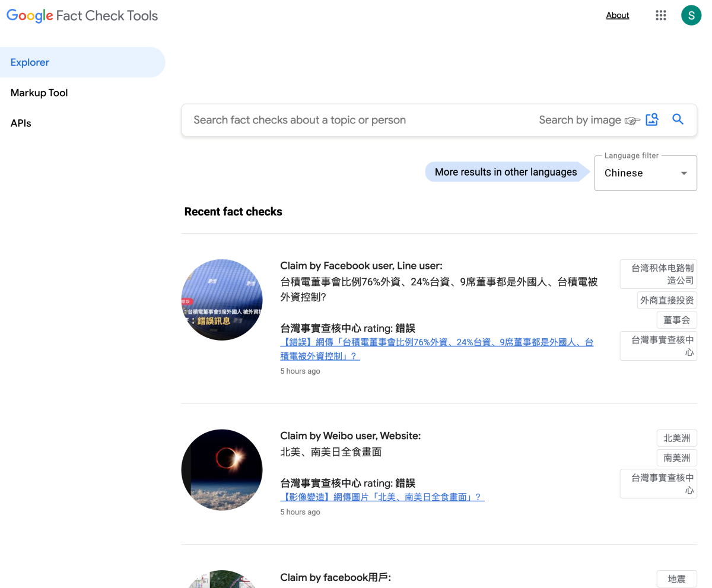Viewport: 712px width, 588px height.
Task: Open the Language filter dropdown
Action: [x=646, y=173]
